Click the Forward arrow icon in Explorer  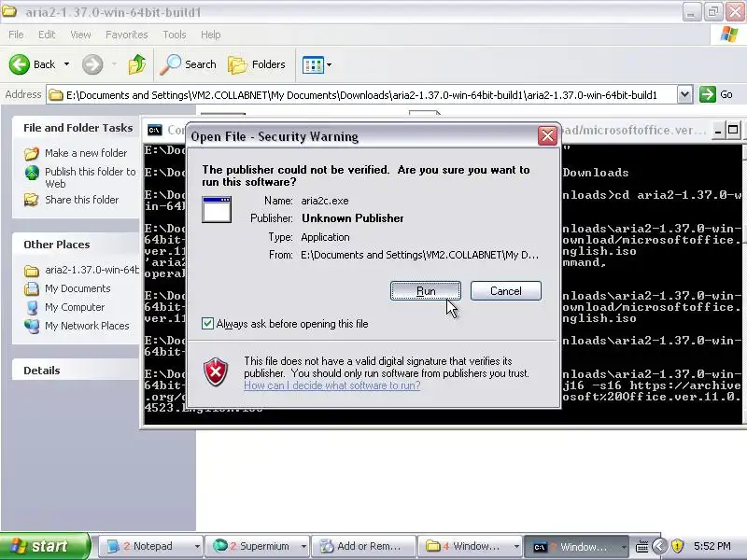pos(92,64)
